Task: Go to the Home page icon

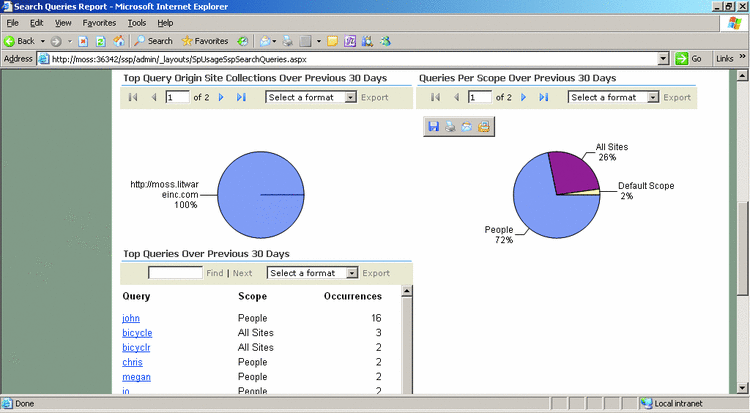Action: 119,41
